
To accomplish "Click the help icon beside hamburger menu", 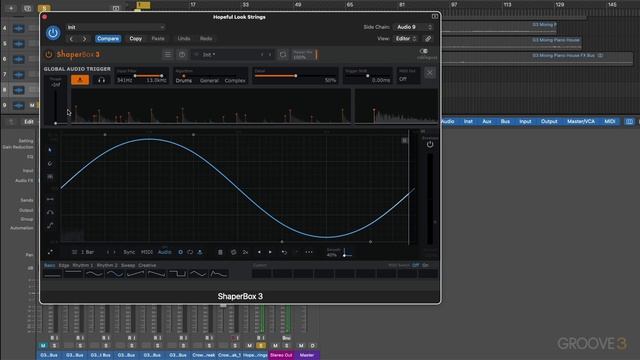I will [182, 55].
